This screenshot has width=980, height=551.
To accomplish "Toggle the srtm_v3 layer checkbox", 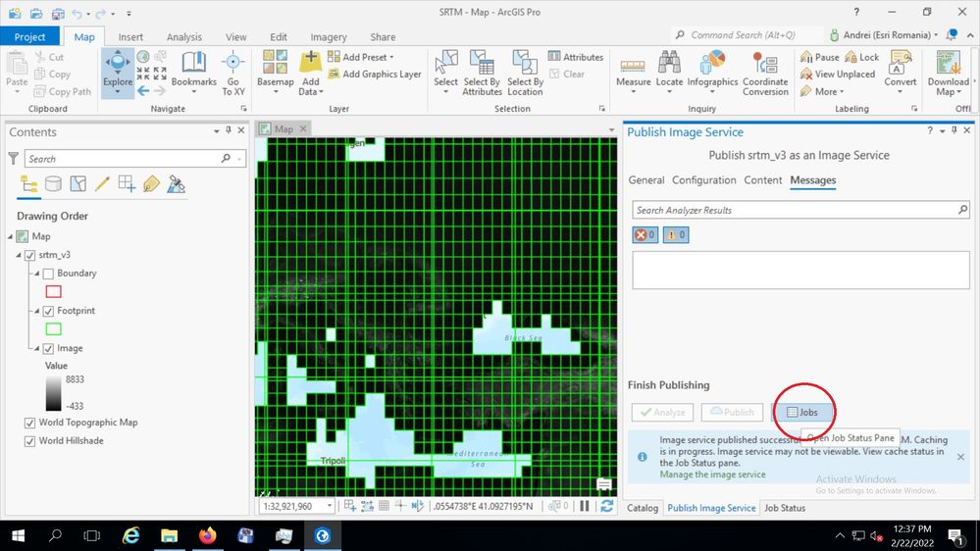I will [29, 255].
